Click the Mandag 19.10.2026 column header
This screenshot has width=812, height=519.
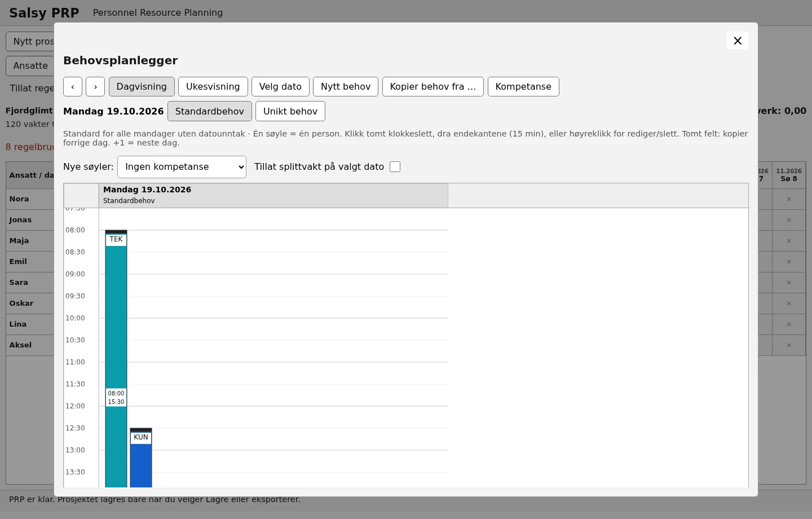coord(273,195)
